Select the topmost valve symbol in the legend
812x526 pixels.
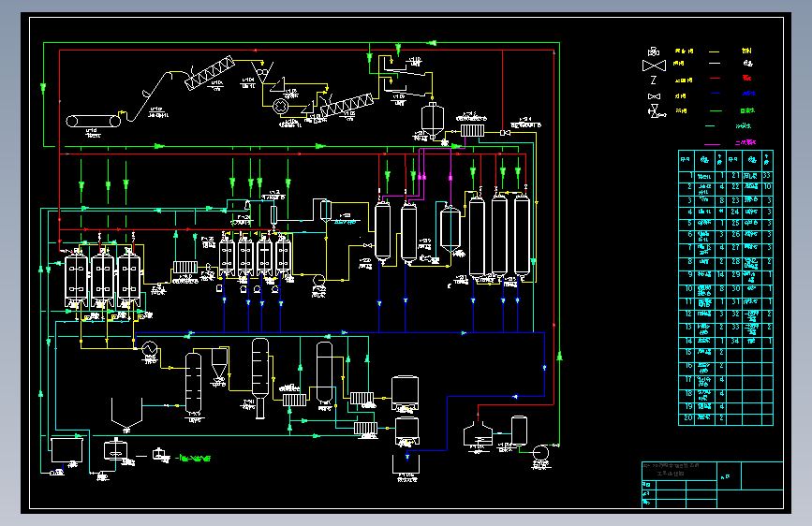pos(654,51)
